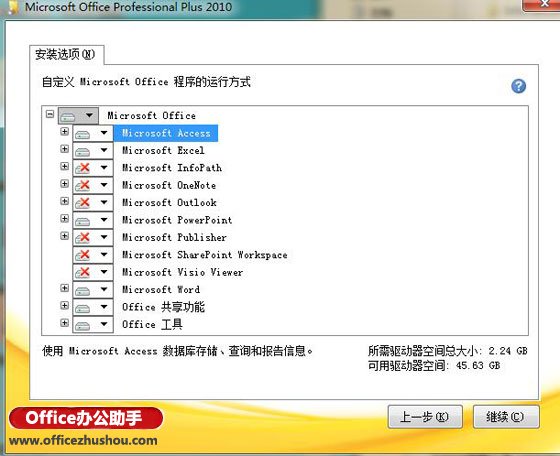Open the help icon with question mark
This screenshot has height=456, width=560.
coord(518,86)
